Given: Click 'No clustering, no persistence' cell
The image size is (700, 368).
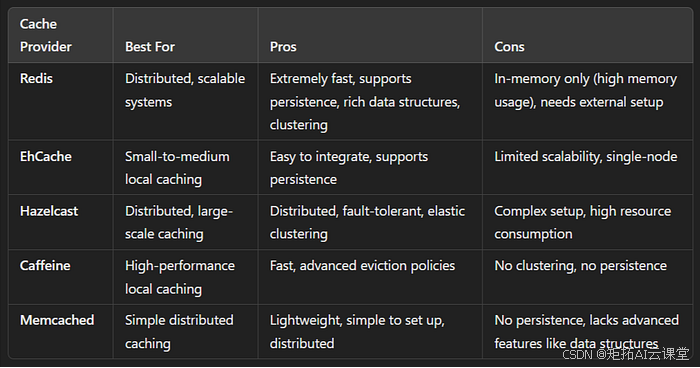Looking at the screenshot, I should tap(580, 265).
